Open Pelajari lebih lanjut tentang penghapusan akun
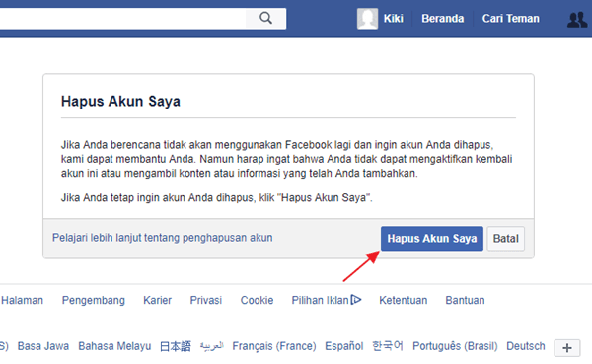The width and height of the screenshot is (592, 364). coord(163,238)
